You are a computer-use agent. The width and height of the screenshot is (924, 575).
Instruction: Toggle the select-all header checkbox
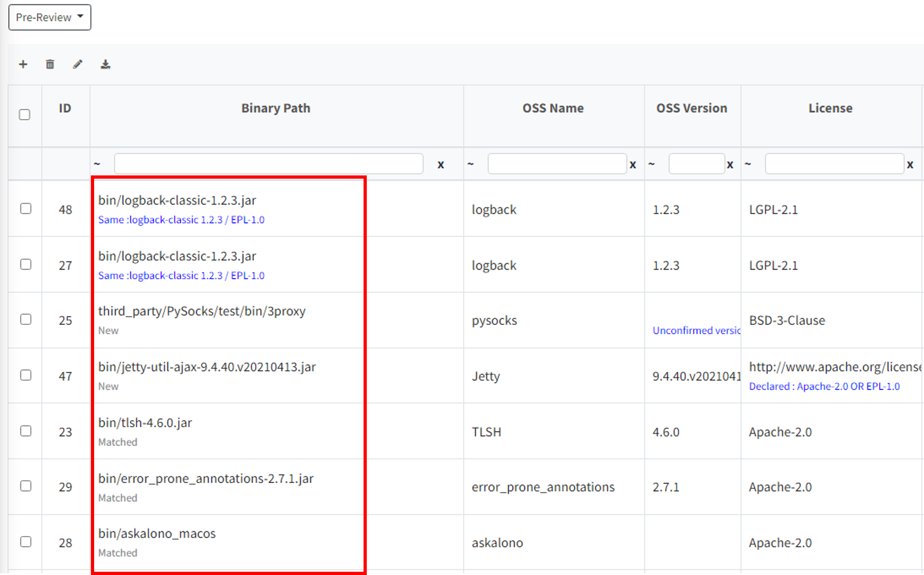[24, 115]
